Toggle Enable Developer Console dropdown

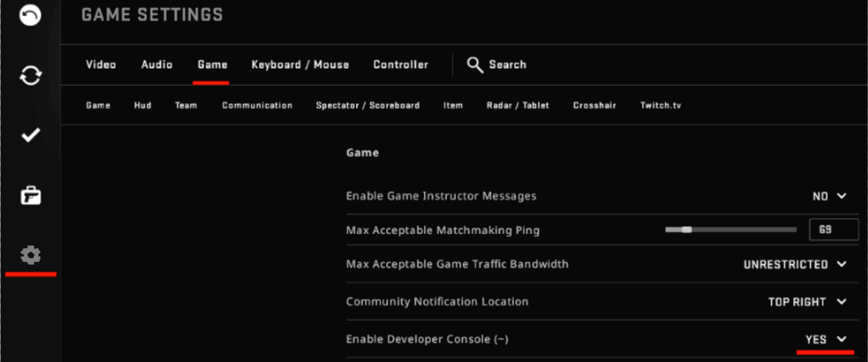tap(826, 340)
